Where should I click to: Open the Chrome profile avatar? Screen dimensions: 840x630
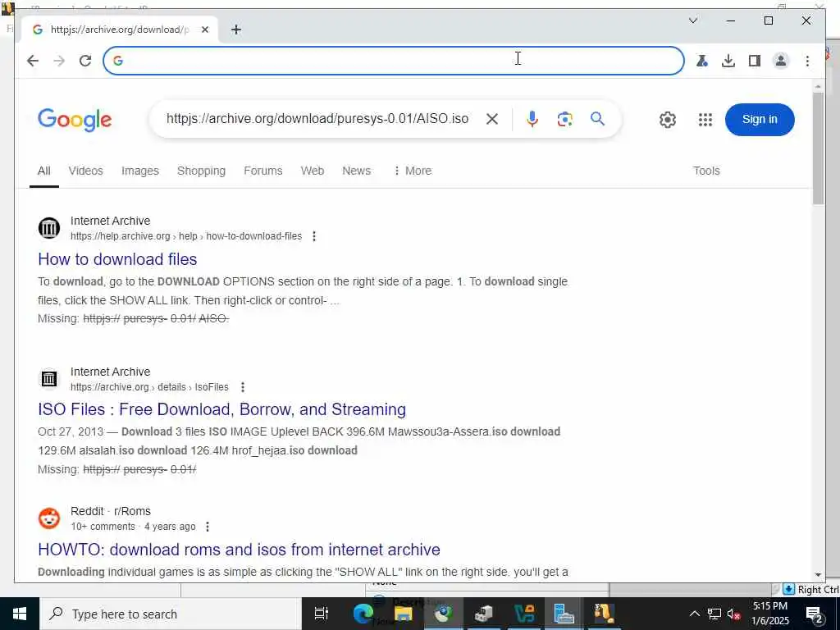[x=781, y=61]
